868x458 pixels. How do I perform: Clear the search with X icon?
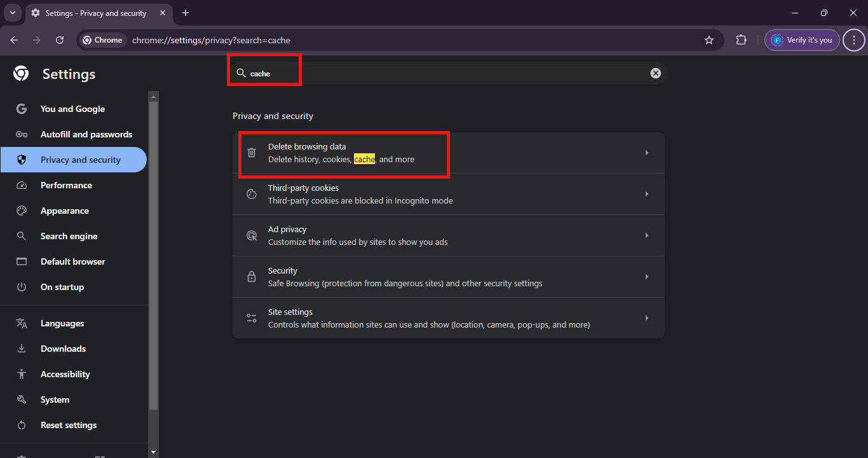(x=655, y=73)
